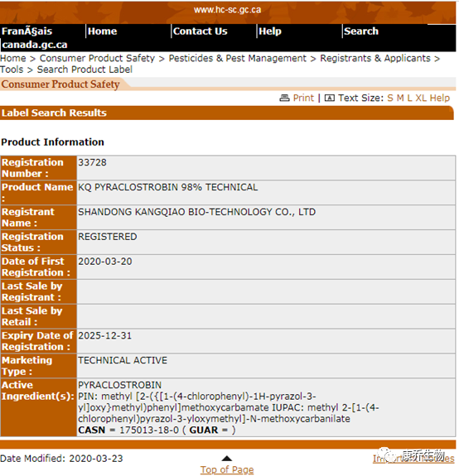
Task: Set text size to L
Action: pos(409,98)
